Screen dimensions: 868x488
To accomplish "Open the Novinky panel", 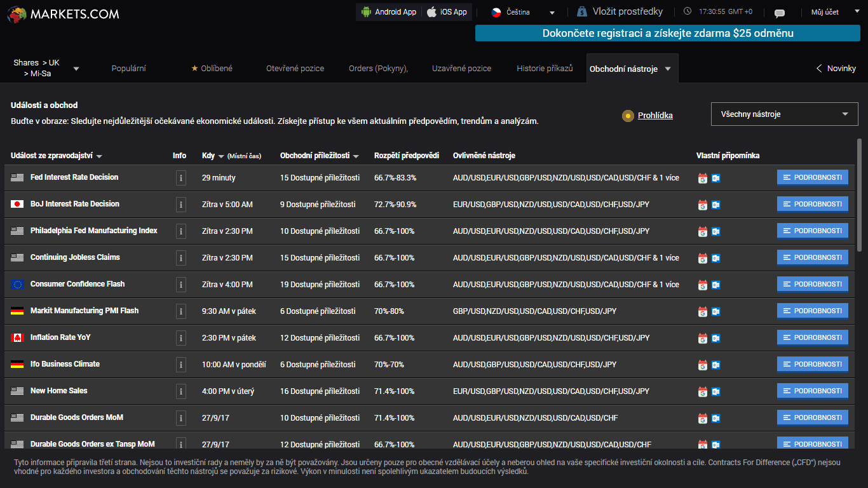I will [836, 68].
